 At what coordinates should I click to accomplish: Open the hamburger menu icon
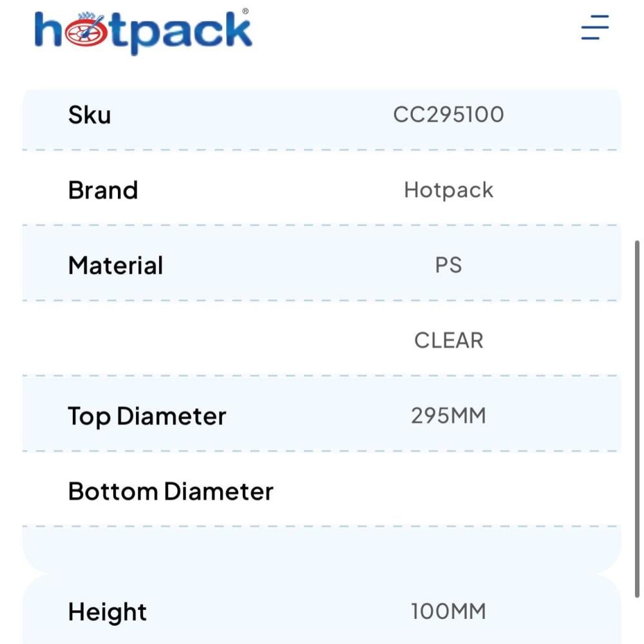point(594,28)
